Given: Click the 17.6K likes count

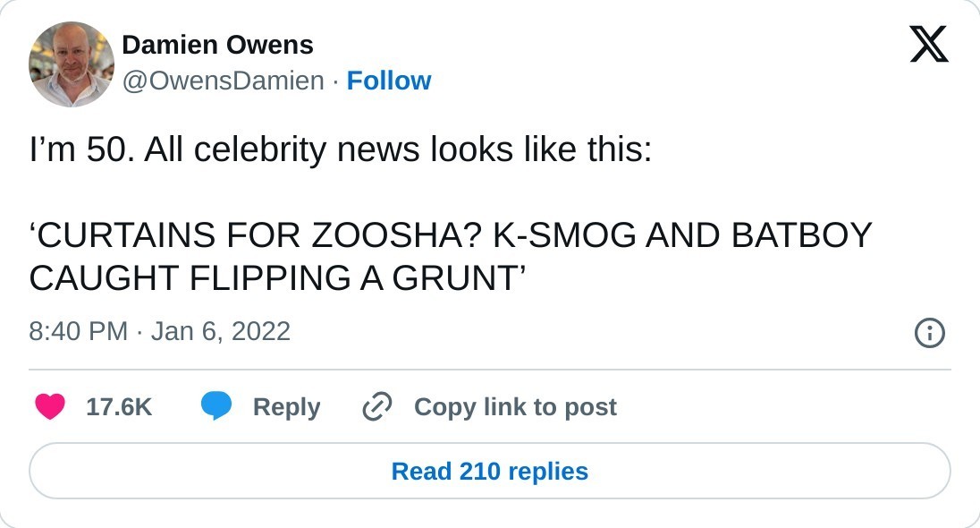Looking at the screenshot, I should 119,407.
